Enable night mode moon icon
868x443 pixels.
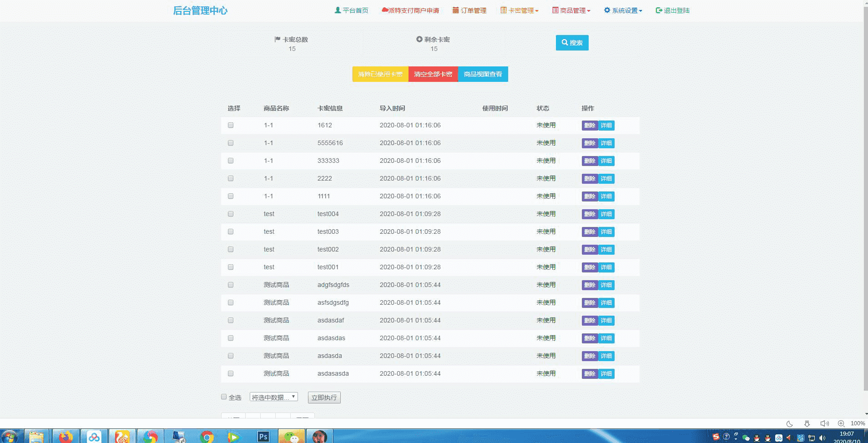[790, 423]
